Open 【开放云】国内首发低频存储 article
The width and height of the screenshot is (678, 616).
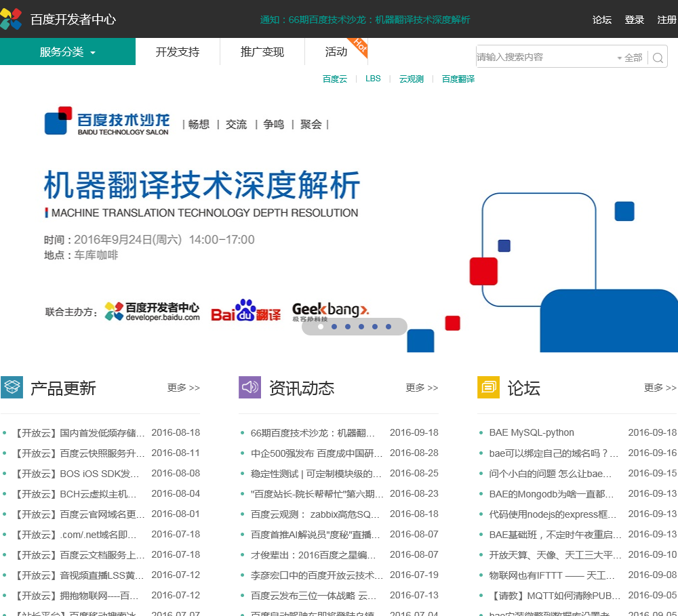point(79,433)
